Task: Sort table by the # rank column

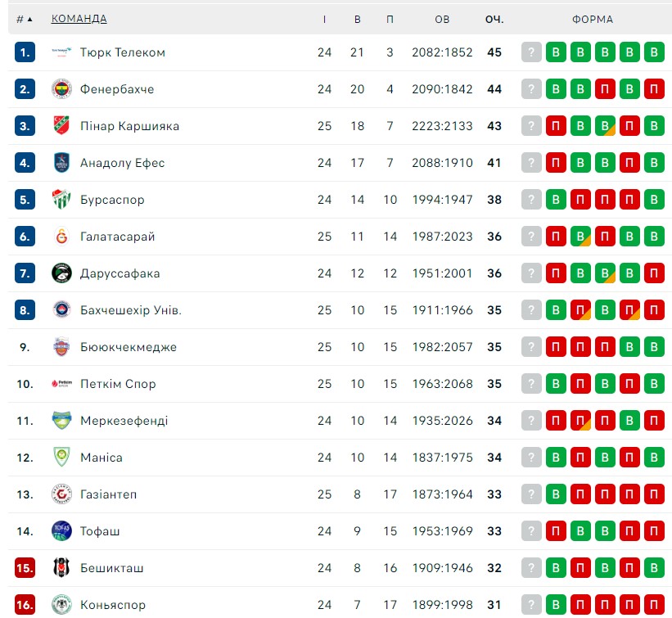Action: (x=24, y=20)
